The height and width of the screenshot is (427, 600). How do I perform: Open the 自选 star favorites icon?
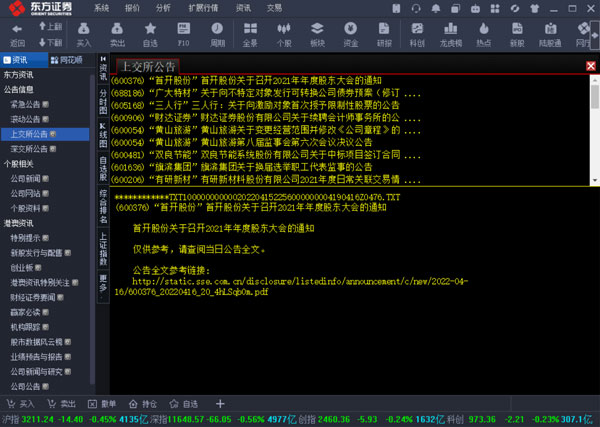[x=150, y=29]
